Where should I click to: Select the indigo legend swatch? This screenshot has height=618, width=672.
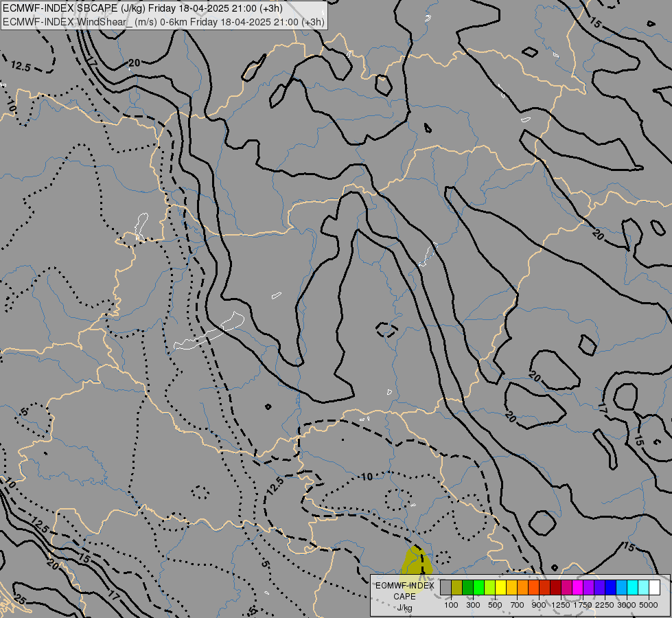599,588
